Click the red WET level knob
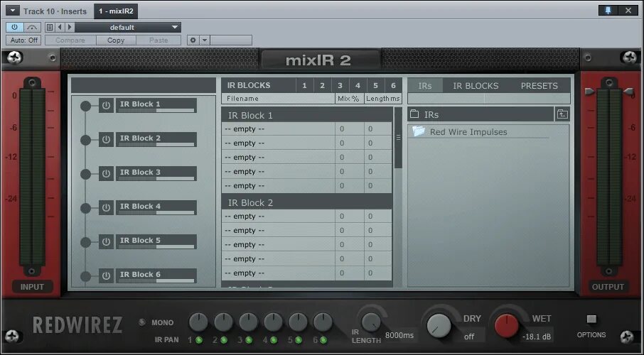This screenshot has height=355, width=644. (x=506, y=326)
